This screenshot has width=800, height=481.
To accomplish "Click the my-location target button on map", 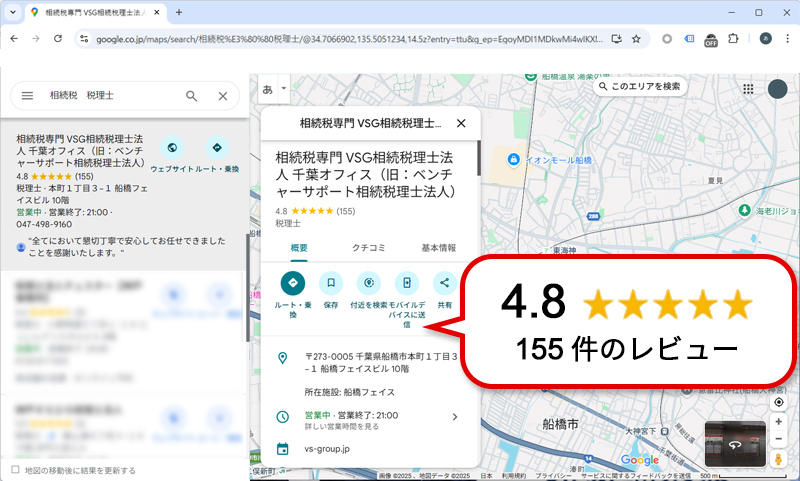I will (779, 402).
